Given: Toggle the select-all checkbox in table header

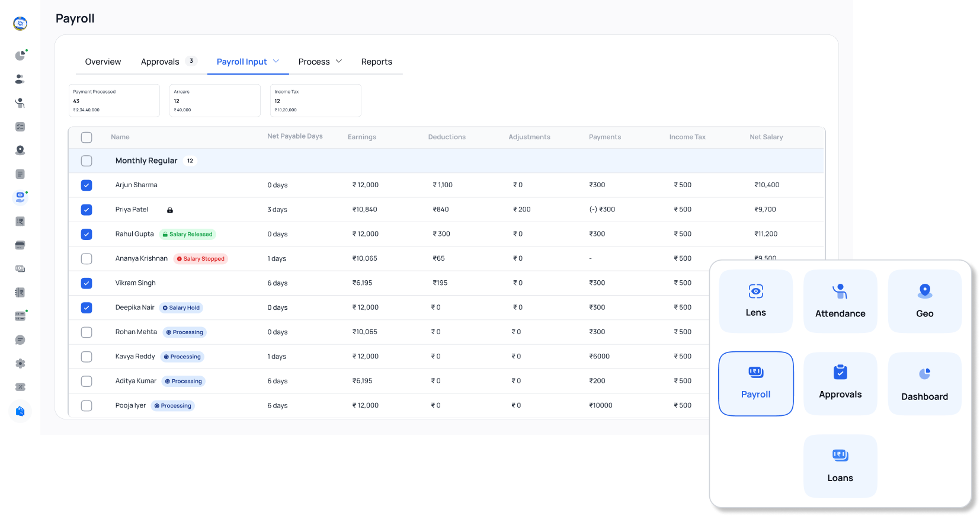Looking at the screenshot, I should (87, 137).
